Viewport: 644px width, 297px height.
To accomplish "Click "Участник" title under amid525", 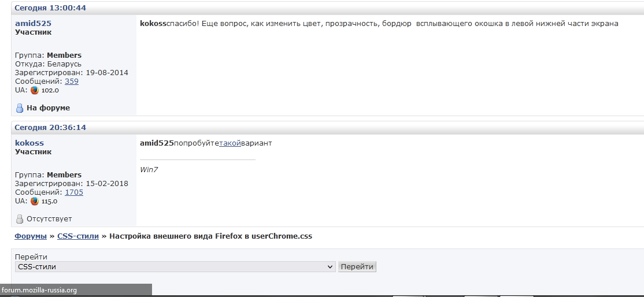I will pos(34,32).
